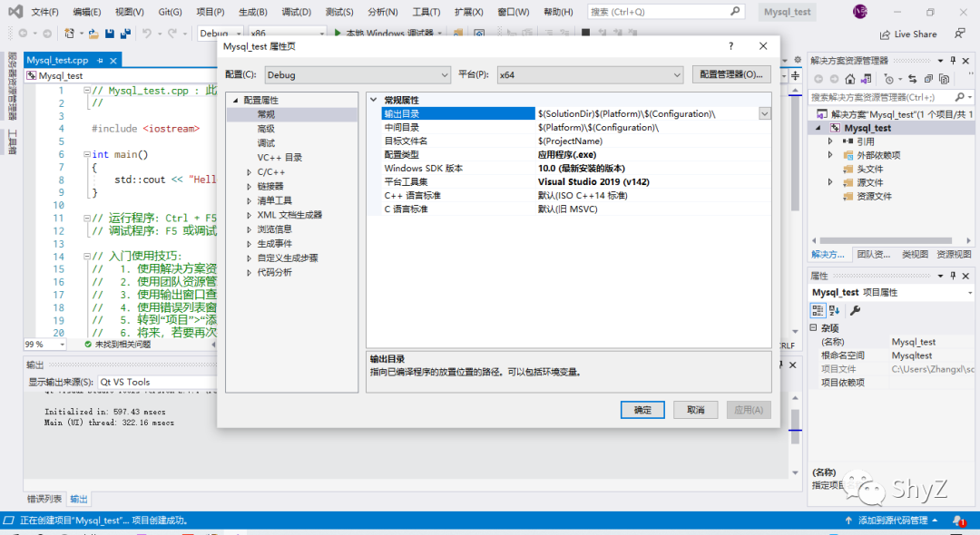Close the Mysql_test.cpp editor tab

pyautogui.click(x=113, y=61)
